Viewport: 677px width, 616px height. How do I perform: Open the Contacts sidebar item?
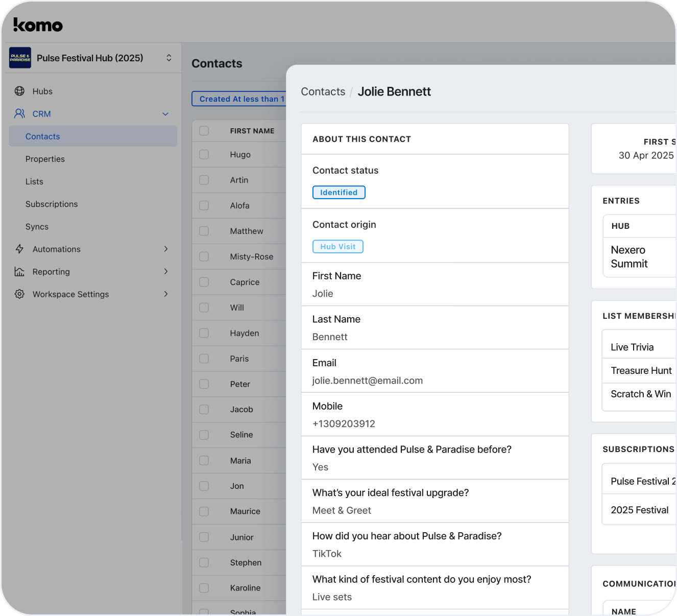tap(93, 136)
